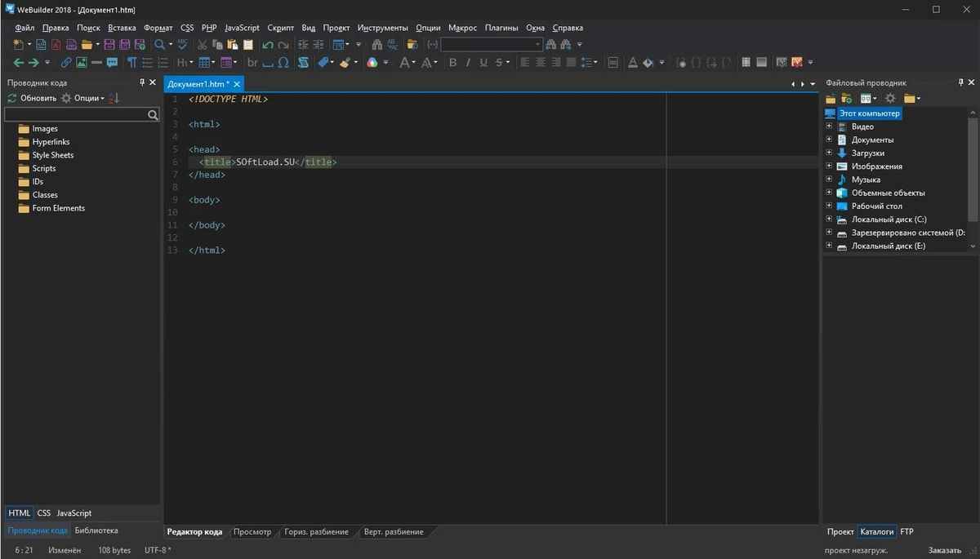Click the replace AB-AC icon
This screenshot has height=559, width=980.
click(x=392, y=44)
